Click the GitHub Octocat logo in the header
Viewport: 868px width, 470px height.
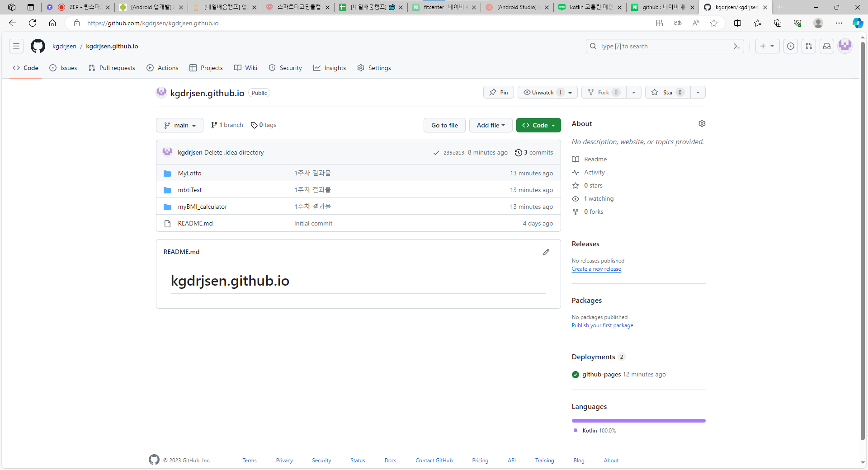(x=38, y=46)
